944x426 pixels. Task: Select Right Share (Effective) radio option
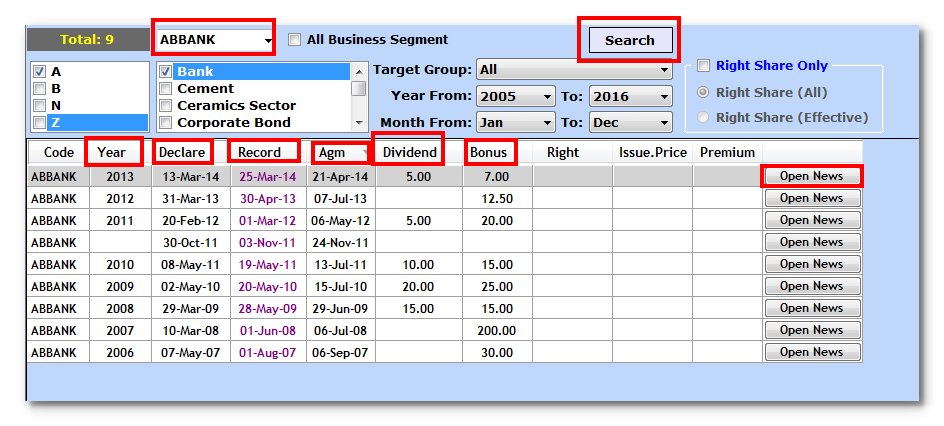pyautogui.click(x=703, y=117)
